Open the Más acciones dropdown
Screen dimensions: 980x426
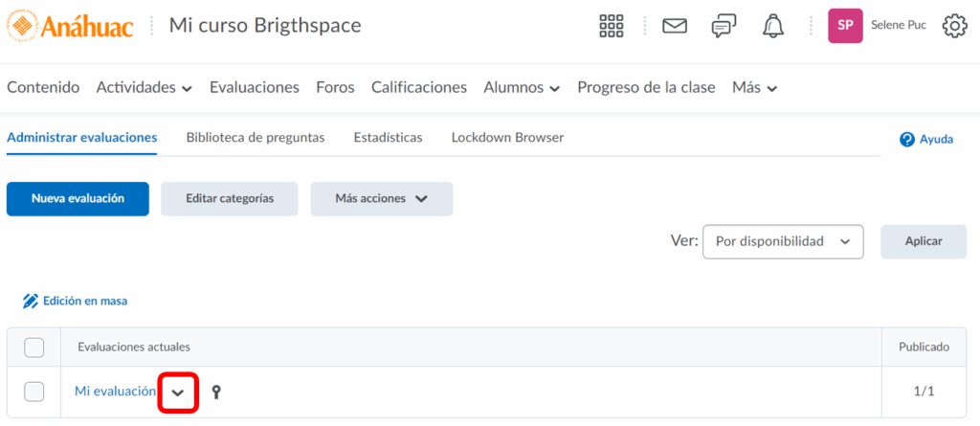[381, 198]
